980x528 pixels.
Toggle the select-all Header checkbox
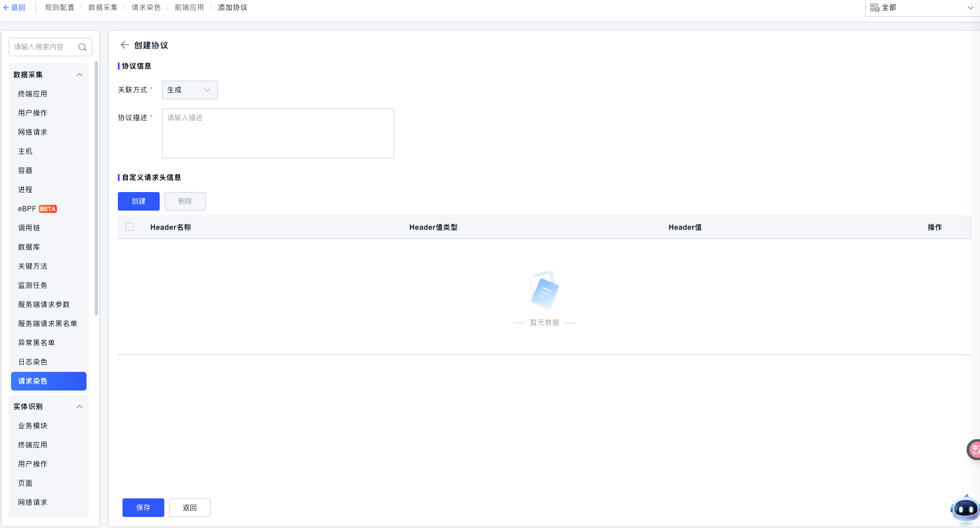click(x=129, y=227)
